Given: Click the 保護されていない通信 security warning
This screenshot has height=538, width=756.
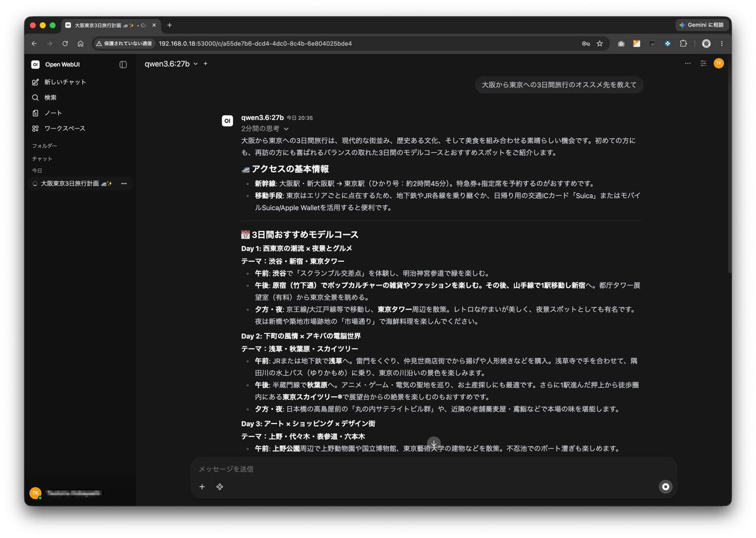Looking at the screenshot, I should [124, 44].
